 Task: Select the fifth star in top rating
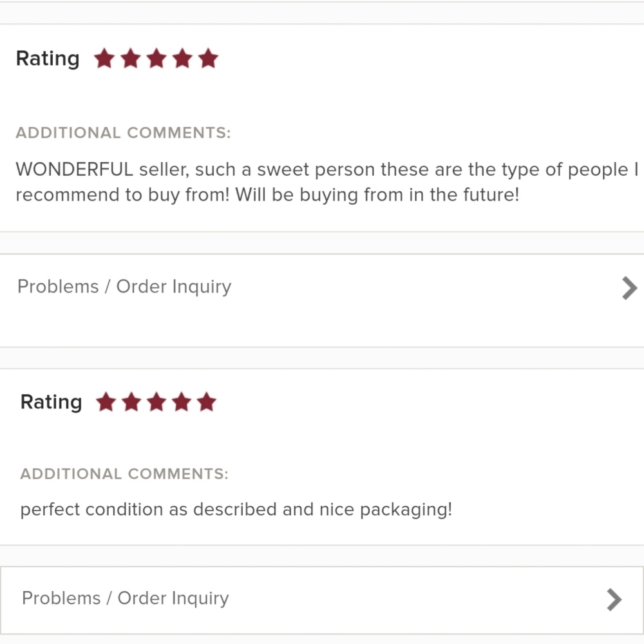pos(206,58)
